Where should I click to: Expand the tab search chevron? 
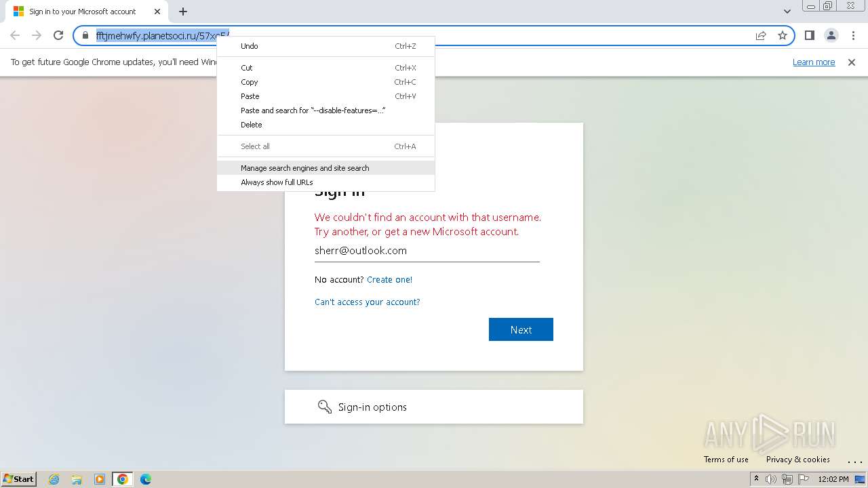tap(787, 12)
